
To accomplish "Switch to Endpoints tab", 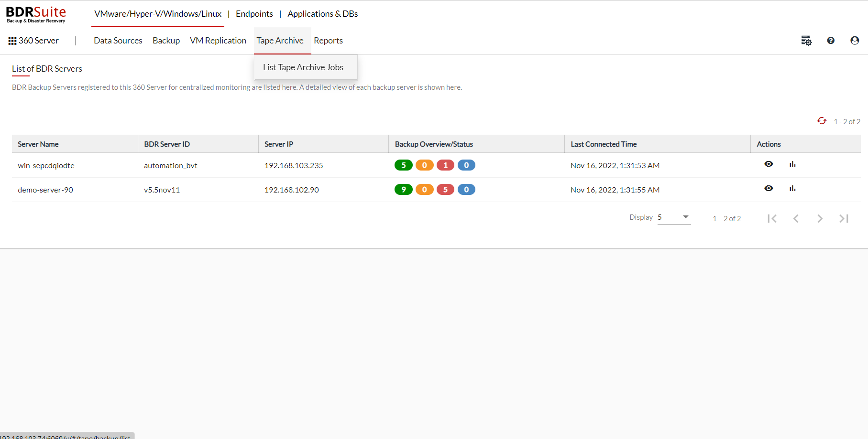I will point(254,14).
